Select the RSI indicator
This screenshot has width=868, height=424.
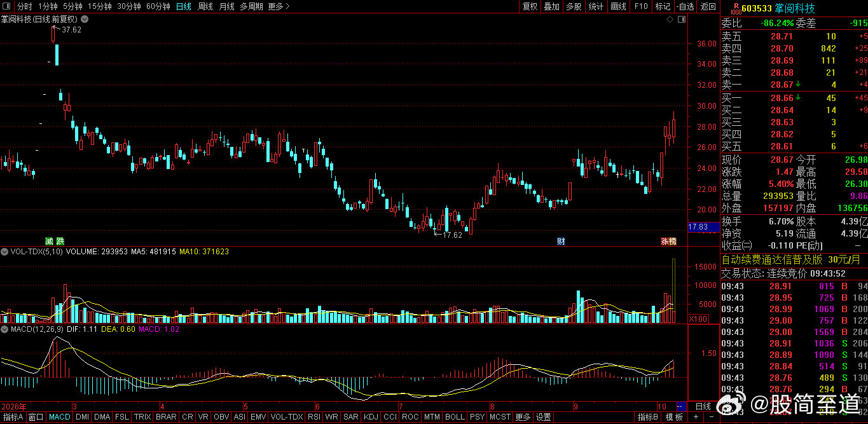click(x=313, y=417)
